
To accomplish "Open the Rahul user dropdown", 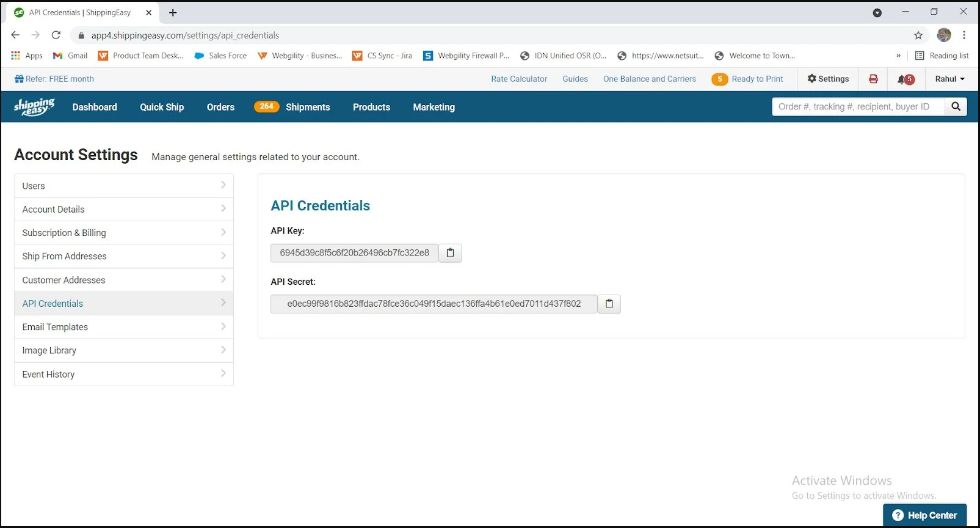I will [x=949, y=79].
